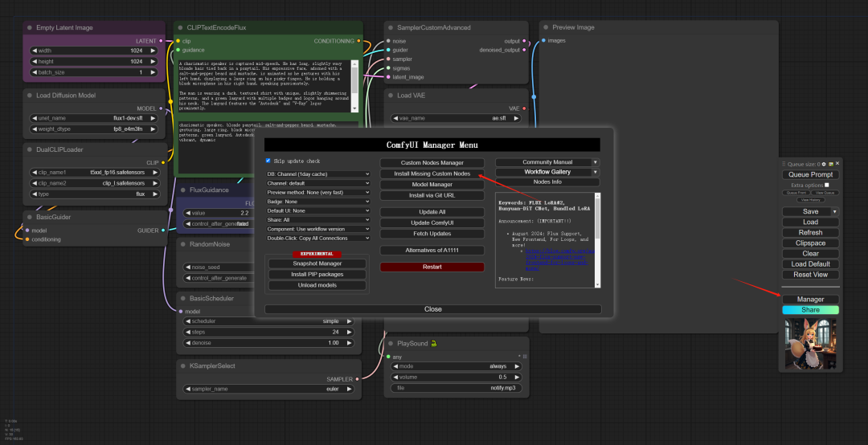Collapse the DualCLIPLoader node dot
868x445 pixels.
29,149
